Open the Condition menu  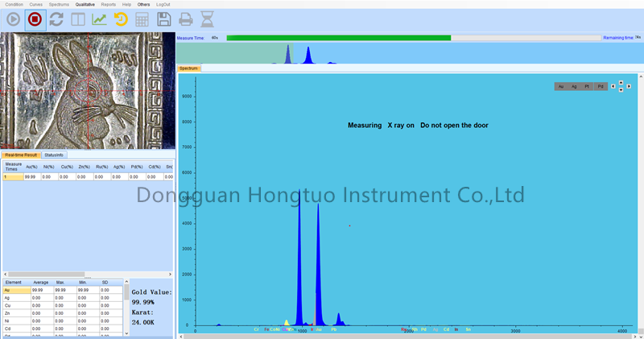(14, 5)
